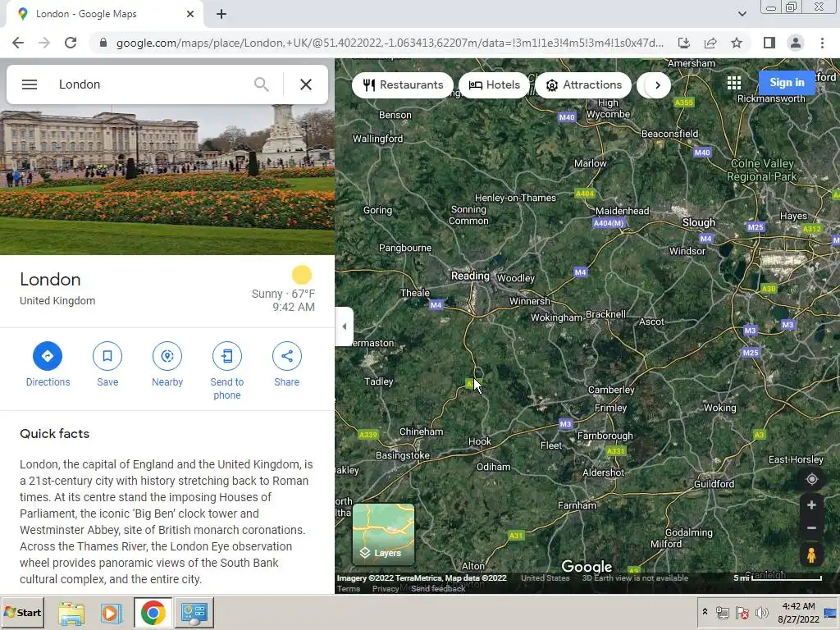This screenshot has height=630, width=840.
Task: Reload the Google Maps page
Action: pyautogui.click(x=71, y=43)
